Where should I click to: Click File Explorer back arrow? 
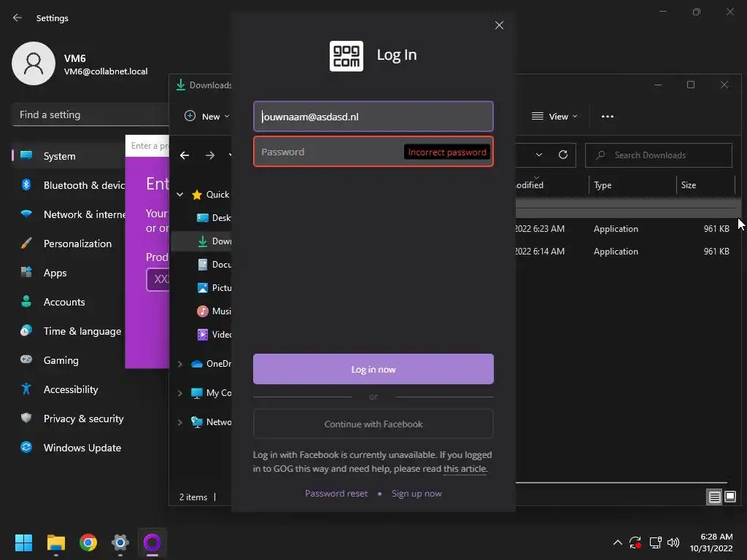point(185,155)
